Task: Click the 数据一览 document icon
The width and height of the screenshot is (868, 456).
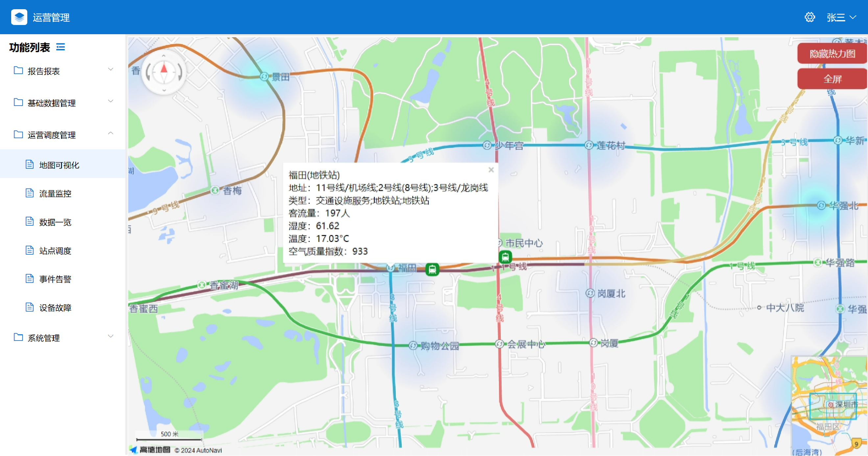Action: [x=30, y=221]
